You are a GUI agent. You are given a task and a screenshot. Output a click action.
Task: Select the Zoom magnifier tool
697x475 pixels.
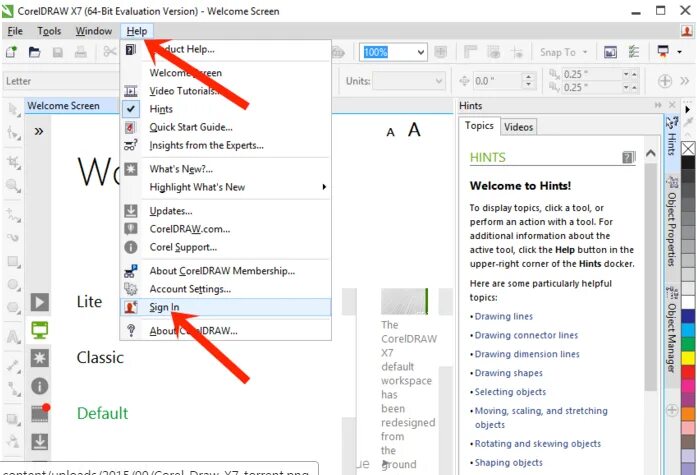coord(13,186)
